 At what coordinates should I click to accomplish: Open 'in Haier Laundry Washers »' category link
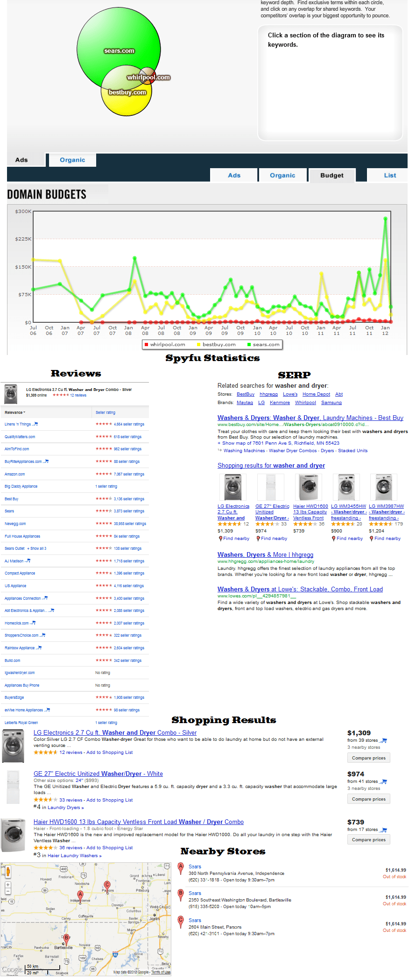click(72, 856)
